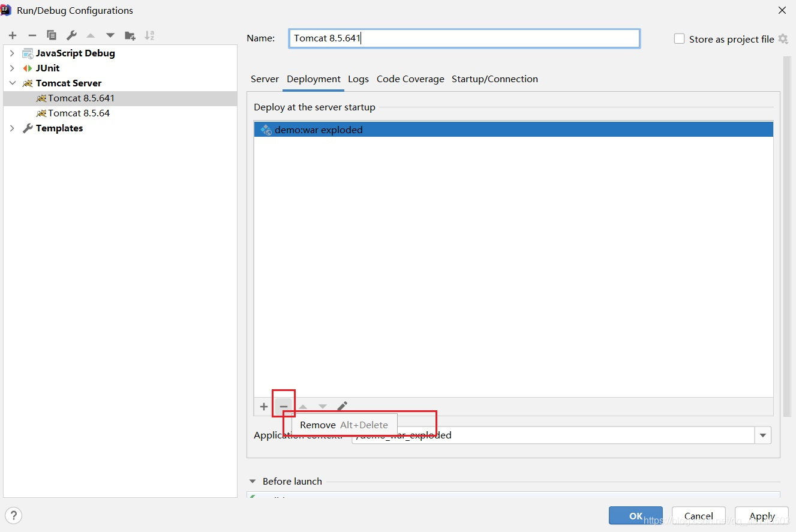The width and height of the screenshot is (796, 532).
Task: Open the Application context dropdown
Action: pos(763,435)
